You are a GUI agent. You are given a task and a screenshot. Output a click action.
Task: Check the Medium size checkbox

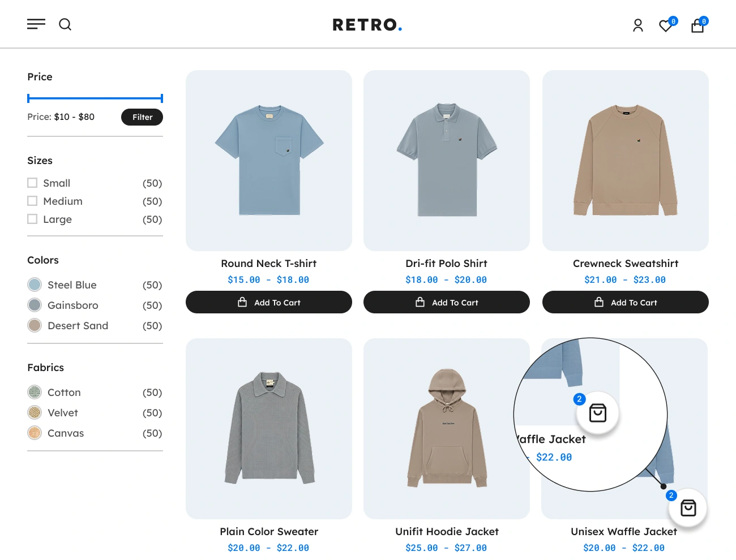(x=32, y=201)
